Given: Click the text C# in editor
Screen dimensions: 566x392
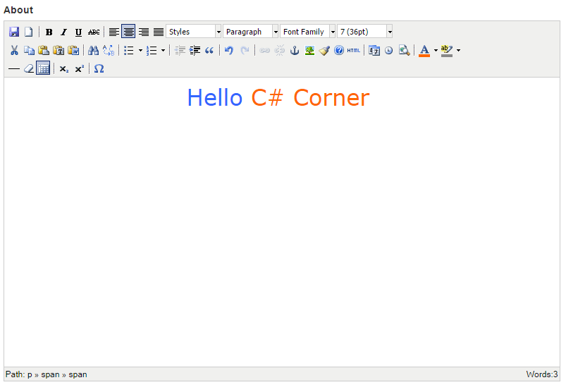Looking at the screenshot, I should (267, 98).
